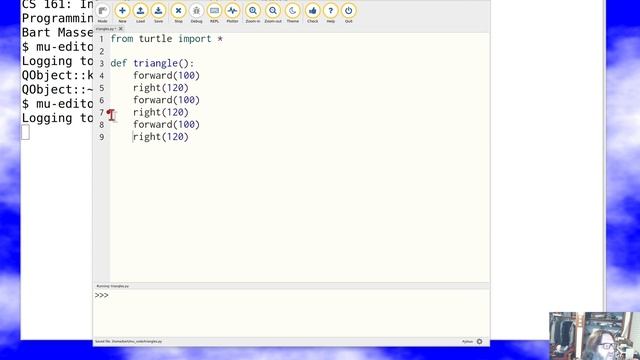Open the Plotter panel
The image size is (640, 360).
point(232,13)
